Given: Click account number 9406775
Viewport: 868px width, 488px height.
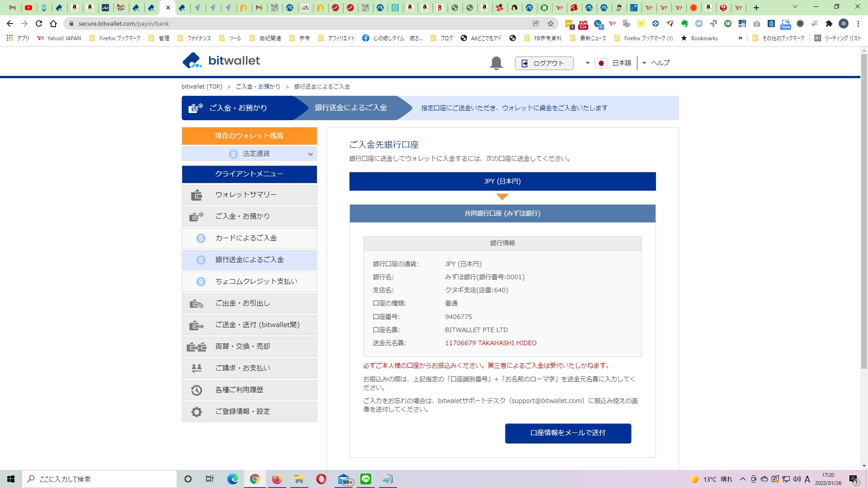Looking at the screenshot, I should 458,317.
